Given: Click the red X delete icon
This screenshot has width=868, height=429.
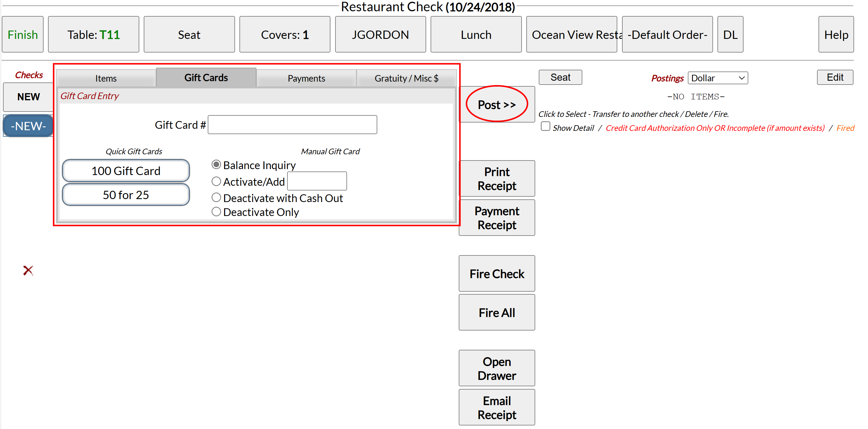Looking at the screenshot, I should click(28, 270).
